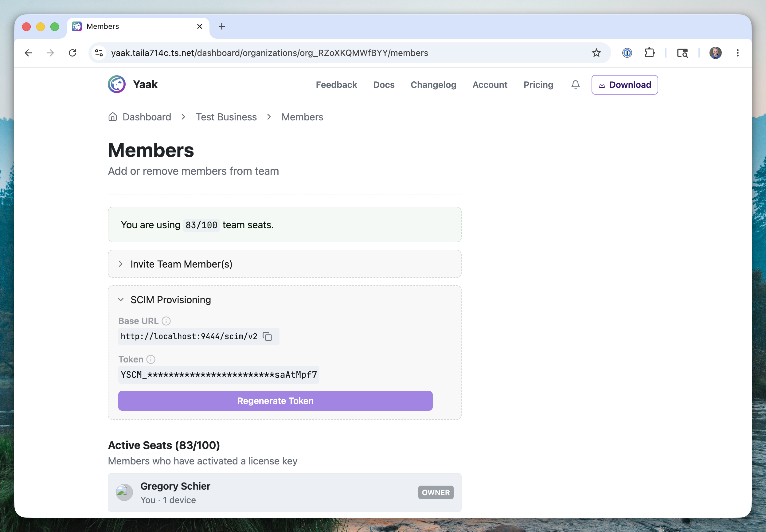Image resolution: width=766 pixels, height=532 pixels.
Task: Open the 1Password extension
Action: click(x=627, y=53)
